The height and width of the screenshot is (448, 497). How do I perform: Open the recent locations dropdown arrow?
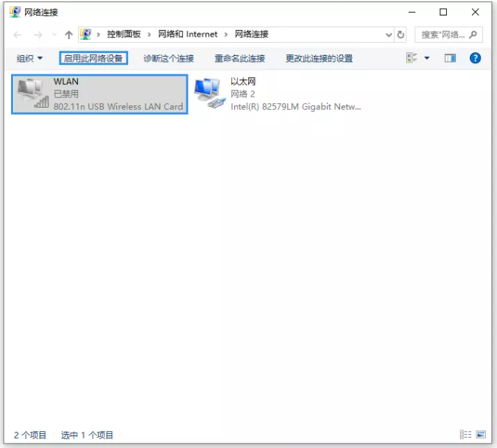click(x=54, y=35)
